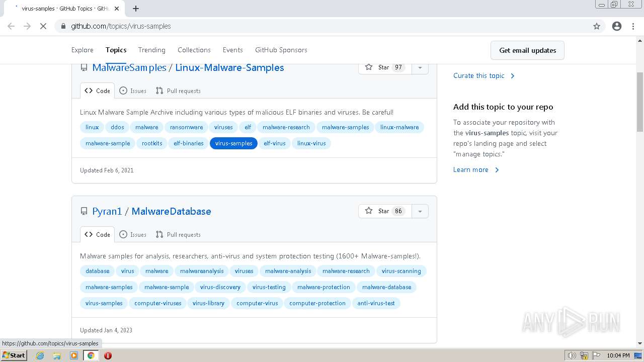Screen dimensions: 644x362
Task: Open Windows Explorer from the taskbar
Action: pyautogui.click(x=57, y=355)
